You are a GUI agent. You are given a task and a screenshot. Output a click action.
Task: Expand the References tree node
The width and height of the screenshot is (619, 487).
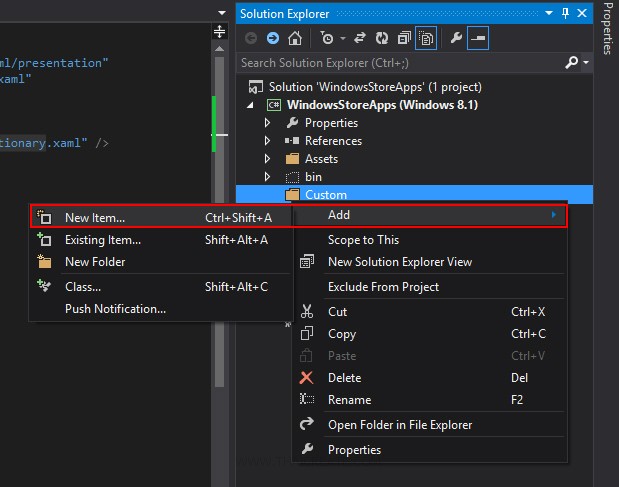coord(267,140)
